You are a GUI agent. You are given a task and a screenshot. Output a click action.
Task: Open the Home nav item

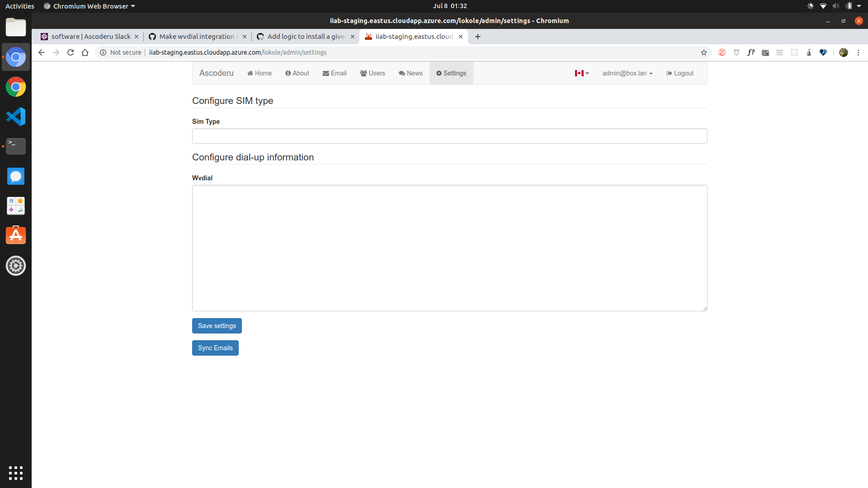[259, 73]
